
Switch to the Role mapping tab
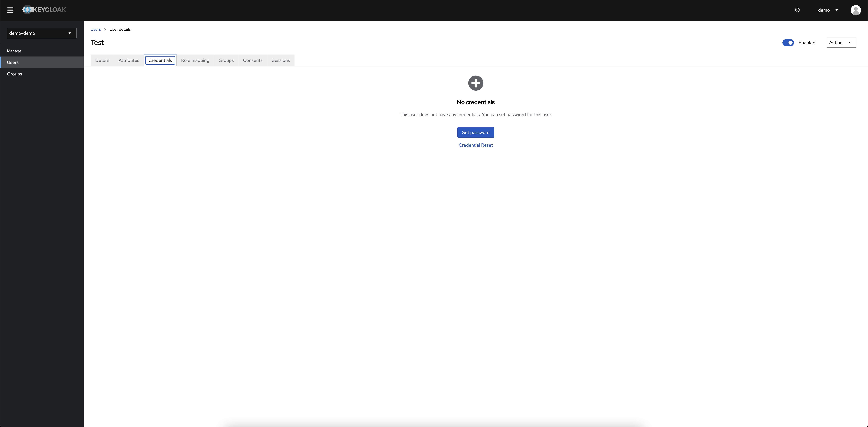(195, 60)
